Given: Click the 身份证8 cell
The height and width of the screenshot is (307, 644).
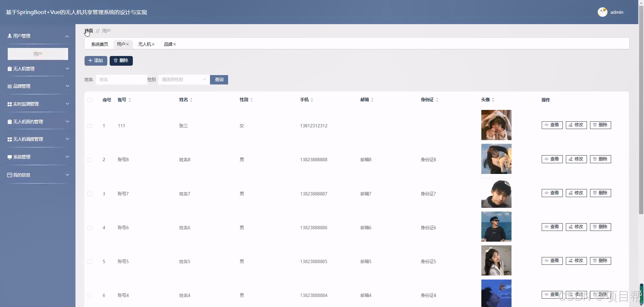Looking at the screenshot, I should [428, 160].
